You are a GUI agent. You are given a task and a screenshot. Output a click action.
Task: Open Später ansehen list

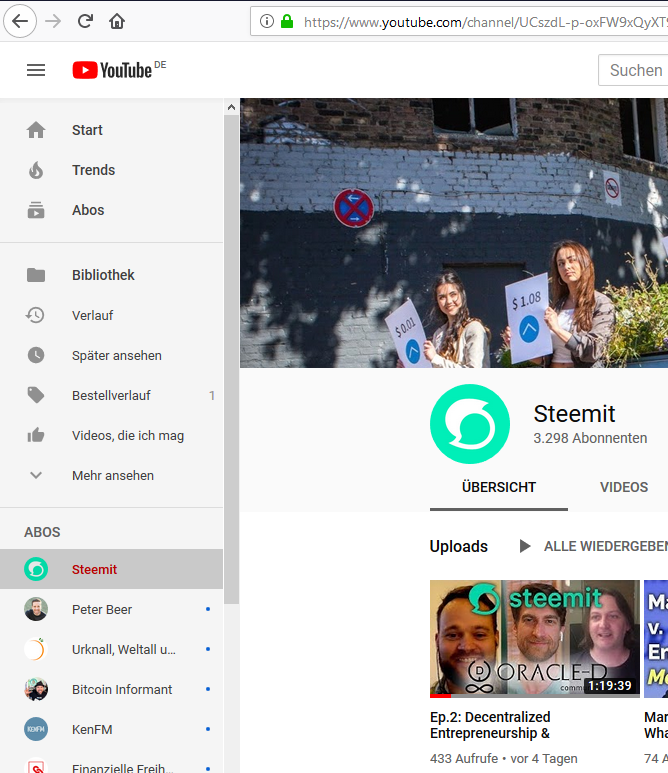[x=111, y=355]
